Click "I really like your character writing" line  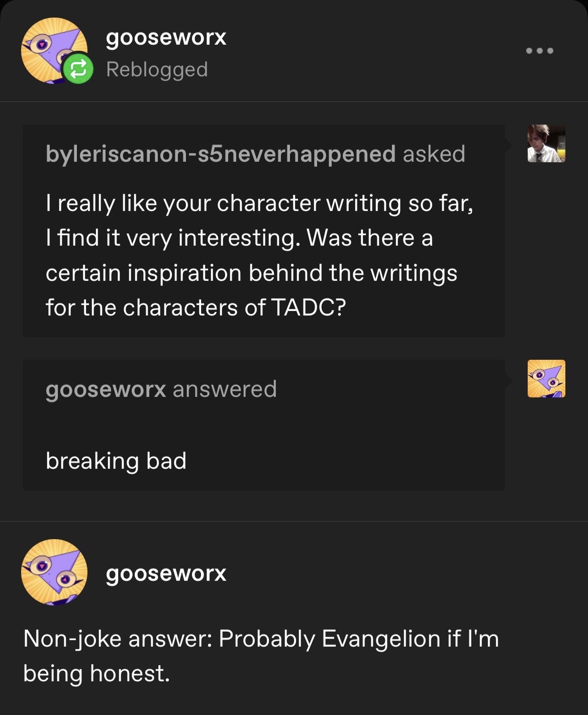(x=259, y=203)
